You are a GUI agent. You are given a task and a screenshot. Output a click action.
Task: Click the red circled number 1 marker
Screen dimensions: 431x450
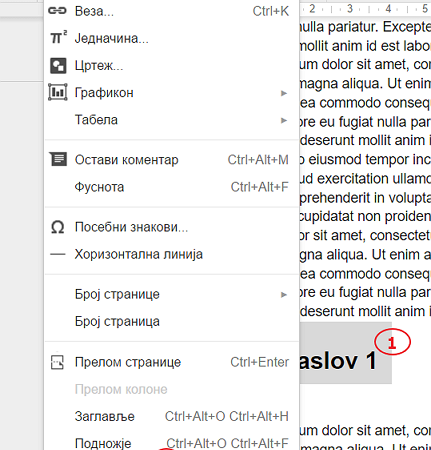click(x=392, y=342)
